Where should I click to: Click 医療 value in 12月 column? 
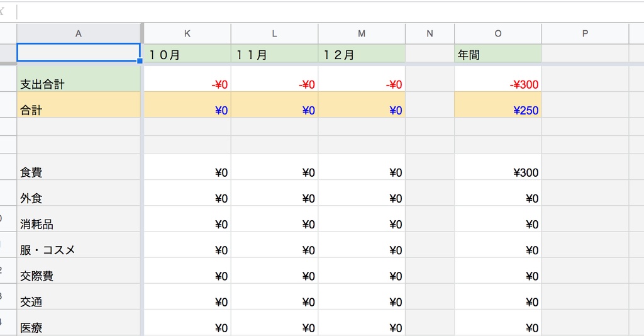tap(362, 322)
